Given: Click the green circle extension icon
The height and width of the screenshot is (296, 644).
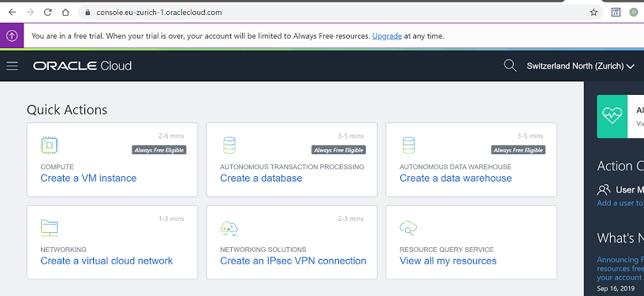Looking at the screenshot, I should pos(634,13).
